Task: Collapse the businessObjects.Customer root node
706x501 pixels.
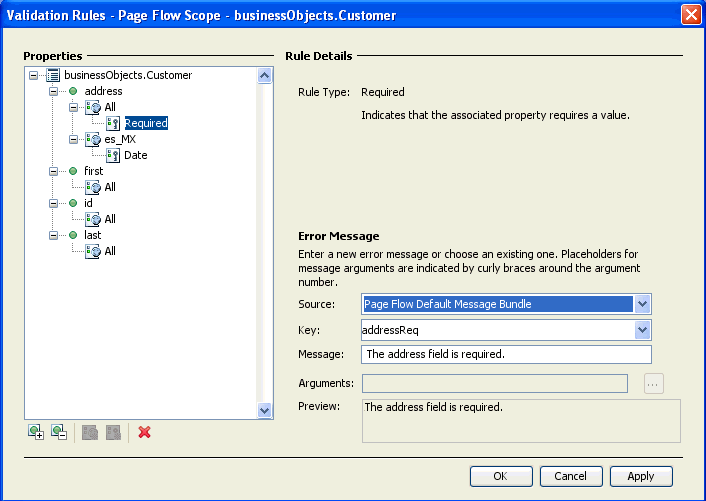Action: pos(34,75)
